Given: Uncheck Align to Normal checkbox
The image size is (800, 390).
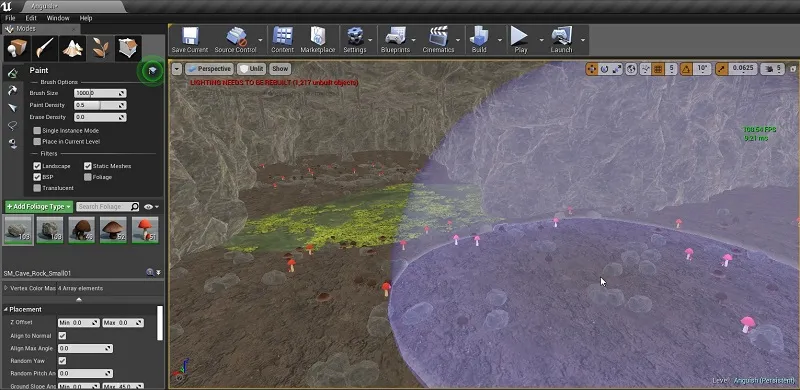Looking at the screenshot, I should tap(62, 335).
